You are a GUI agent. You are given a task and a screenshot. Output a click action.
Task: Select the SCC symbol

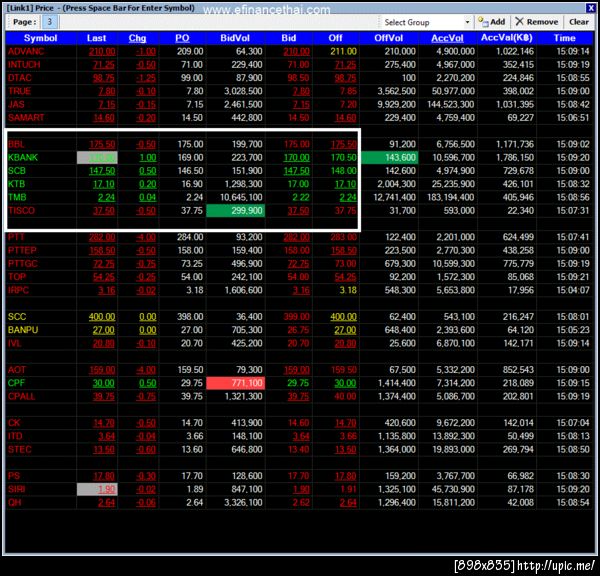pos(17,317)
